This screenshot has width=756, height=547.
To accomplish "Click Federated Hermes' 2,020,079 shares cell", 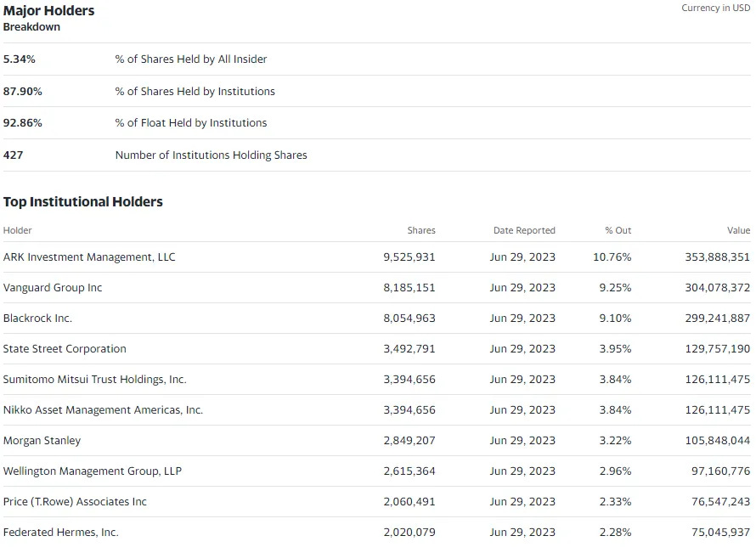I will tap(409, 533).
